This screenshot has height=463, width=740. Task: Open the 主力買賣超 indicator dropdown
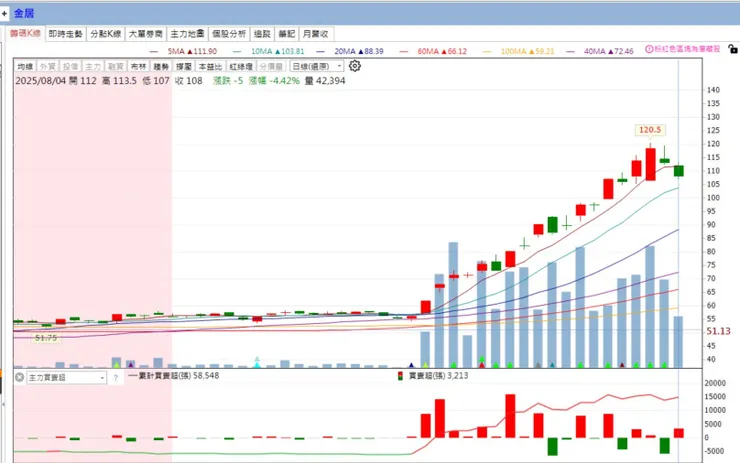pos(66,378)
